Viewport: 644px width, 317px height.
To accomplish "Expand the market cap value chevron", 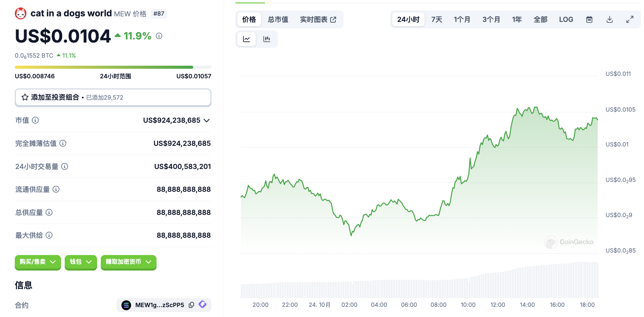I will (207, 120).
